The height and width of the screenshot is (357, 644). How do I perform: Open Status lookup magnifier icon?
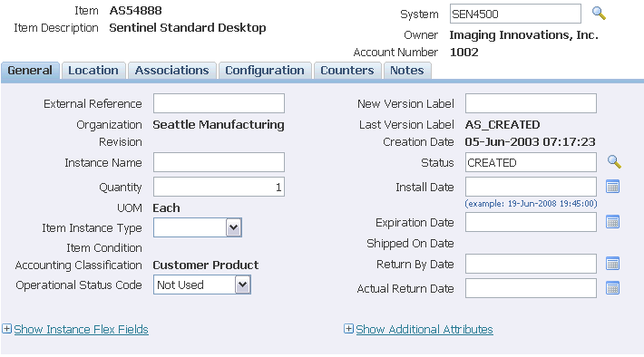614,161
